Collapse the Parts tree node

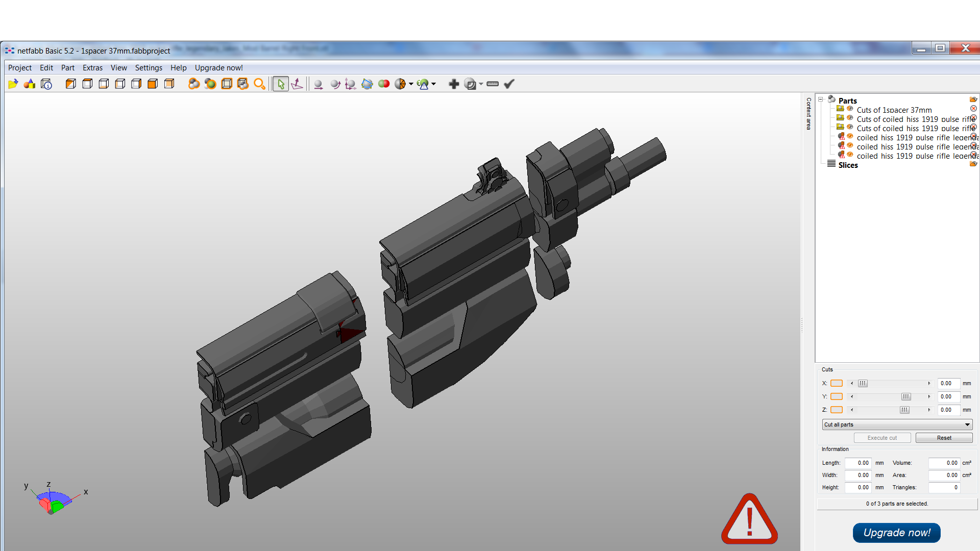821,99
